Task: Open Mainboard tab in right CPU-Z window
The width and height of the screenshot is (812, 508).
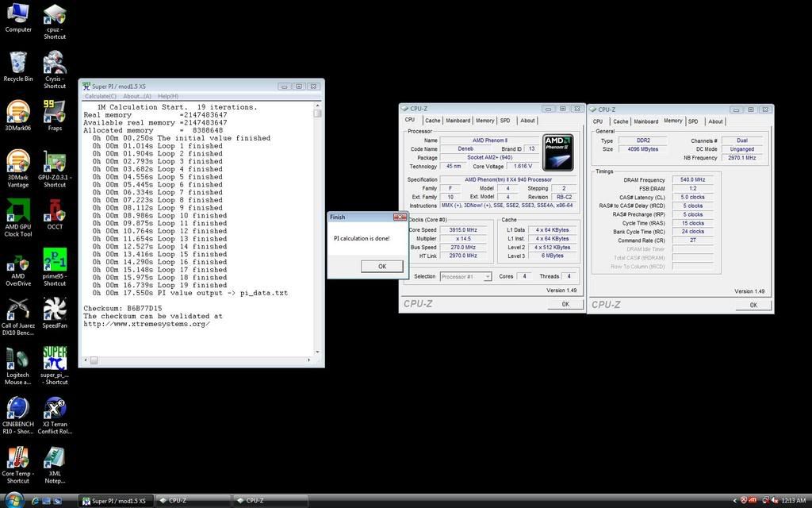Action: (645, 121)
